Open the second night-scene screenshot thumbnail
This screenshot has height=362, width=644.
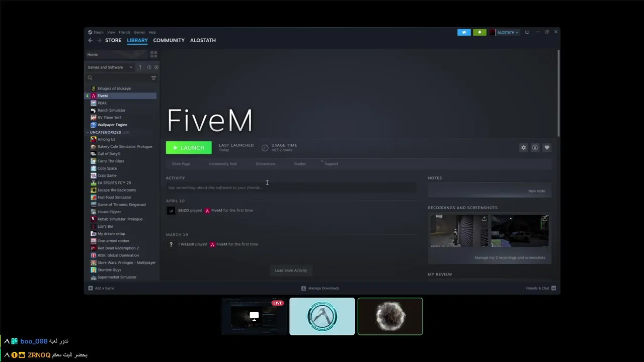[x=520, y=231]
